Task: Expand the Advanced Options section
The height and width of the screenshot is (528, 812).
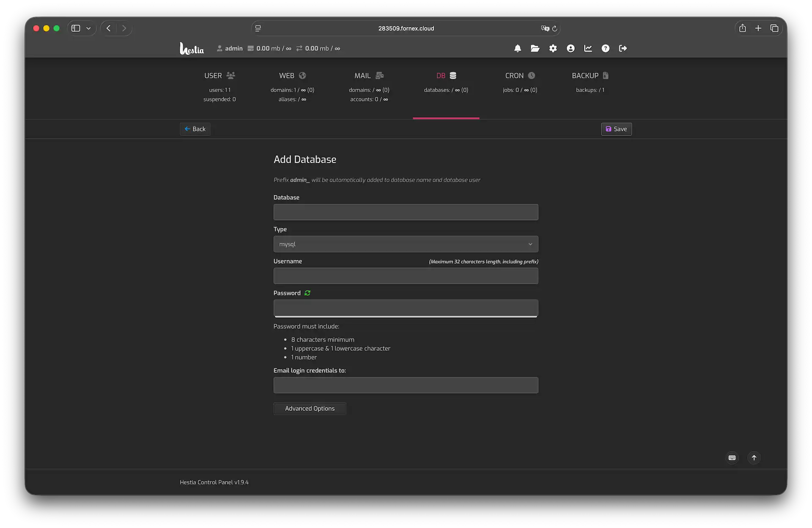Action: click(x=310, y=408)
